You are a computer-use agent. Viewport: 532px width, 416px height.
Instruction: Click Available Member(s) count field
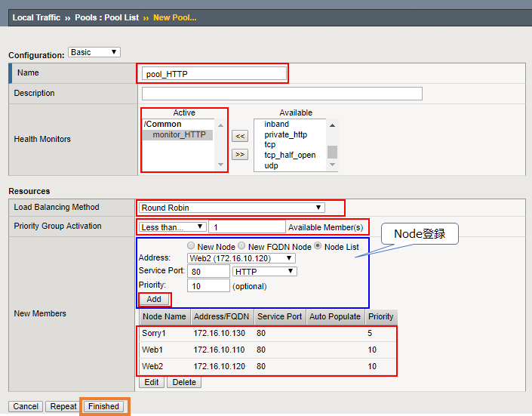coord(247,226)
